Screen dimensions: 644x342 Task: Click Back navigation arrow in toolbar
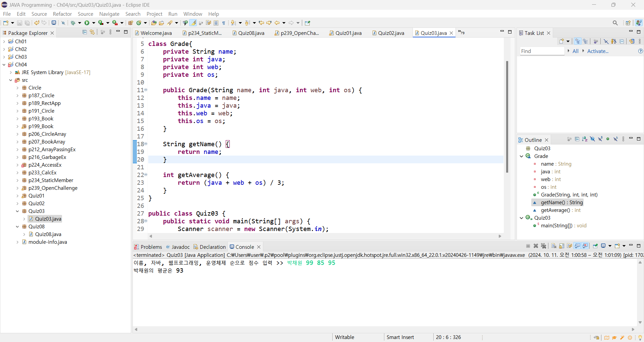tap(277, 23)
